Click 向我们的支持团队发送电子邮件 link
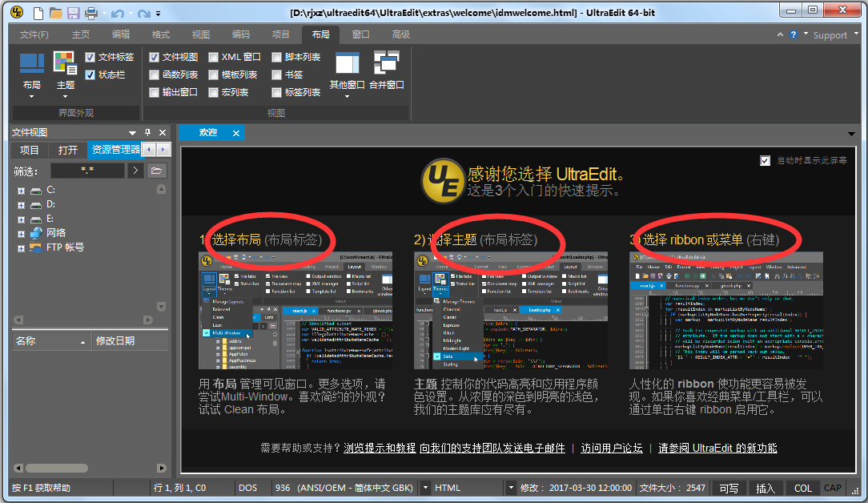The image size is (868, 503). coord(492,448)
